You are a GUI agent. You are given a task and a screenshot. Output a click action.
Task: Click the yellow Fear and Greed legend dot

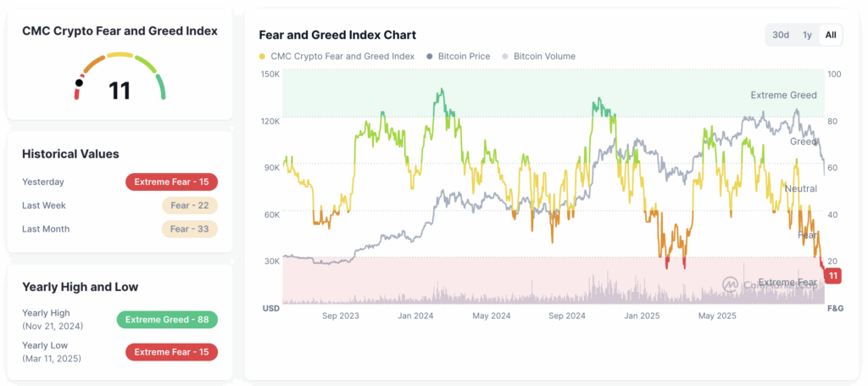pos(262,57)
